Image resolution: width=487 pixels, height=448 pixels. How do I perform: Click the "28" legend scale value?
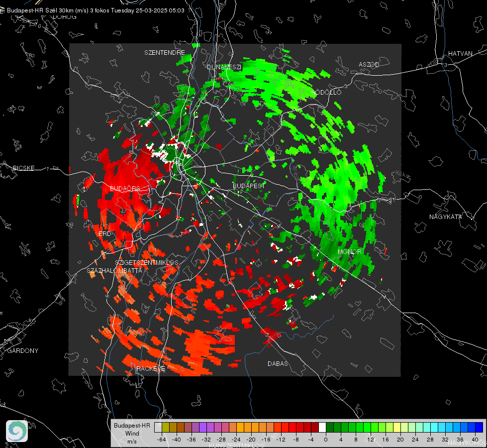(x=430, y=440)
